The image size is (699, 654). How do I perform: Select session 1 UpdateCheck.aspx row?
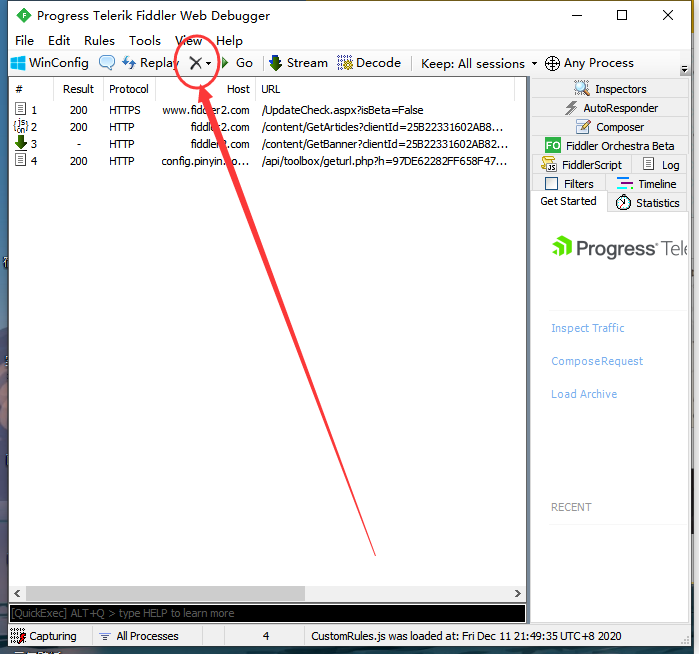(263, 110)
